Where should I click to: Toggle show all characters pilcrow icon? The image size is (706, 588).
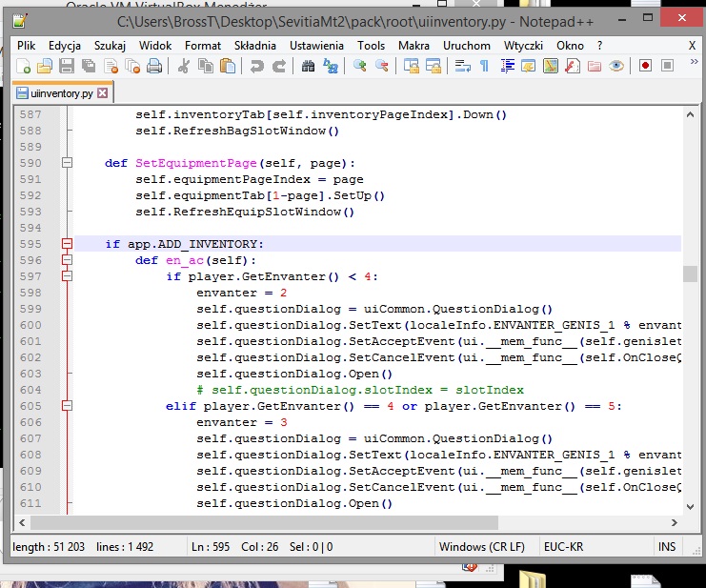coord(484,66)
